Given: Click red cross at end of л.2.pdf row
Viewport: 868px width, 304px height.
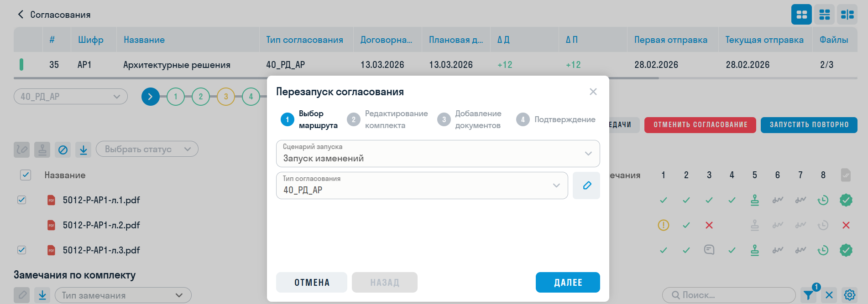Looking at the screenshot, I should (x=846, y=225).
